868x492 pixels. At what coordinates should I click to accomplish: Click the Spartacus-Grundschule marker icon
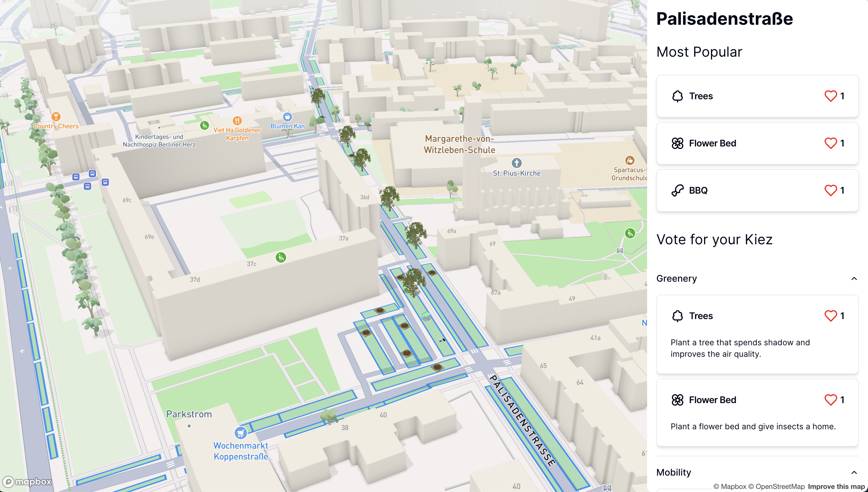[630, 160]
